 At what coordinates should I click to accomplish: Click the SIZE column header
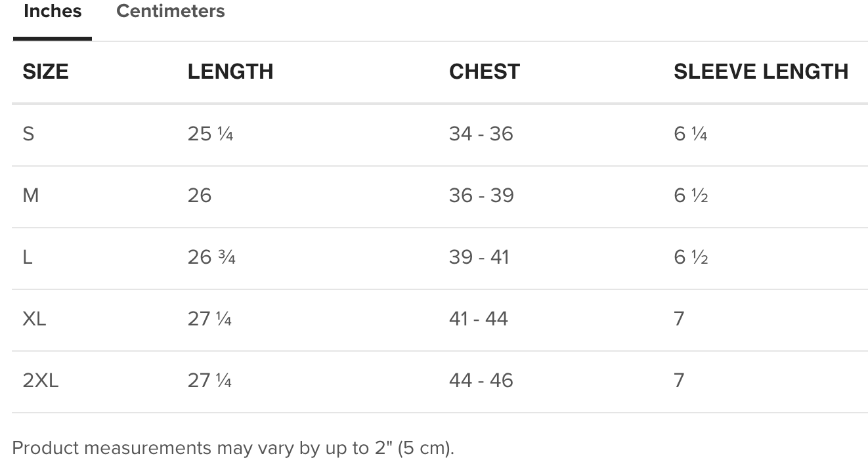tap(45, 72)
